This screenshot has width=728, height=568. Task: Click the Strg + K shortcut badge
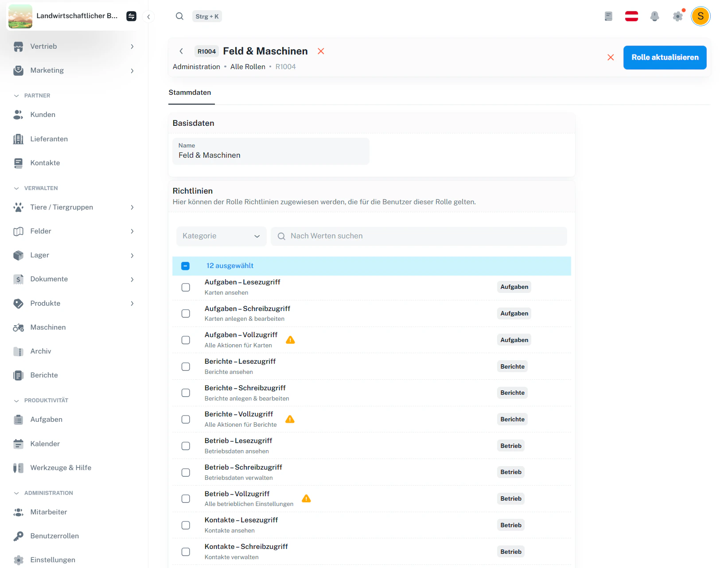click(x=207, y=16)
